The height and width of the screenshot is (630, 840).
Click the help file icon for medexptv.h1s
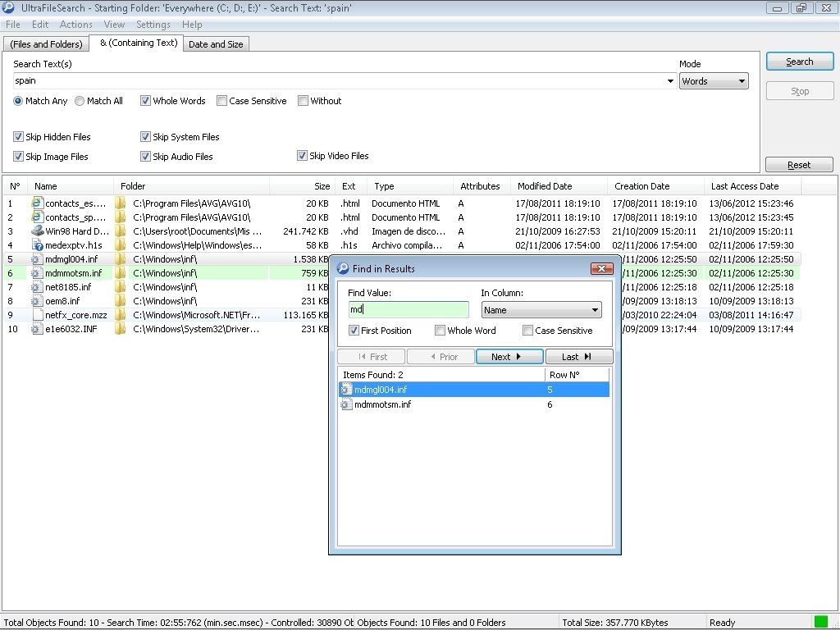(x=37, y=244)
